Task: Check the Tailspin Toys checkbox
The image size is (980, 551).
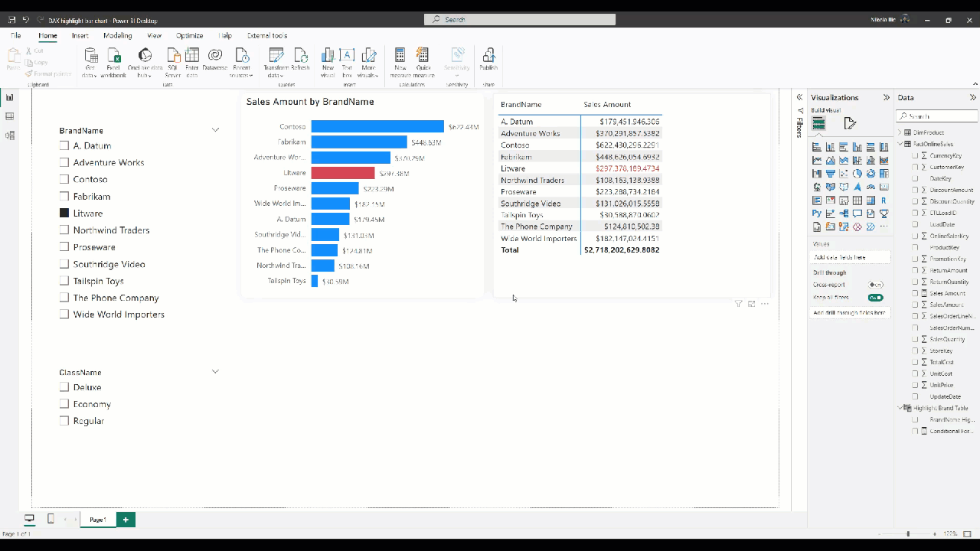Action: pos(64,281)
